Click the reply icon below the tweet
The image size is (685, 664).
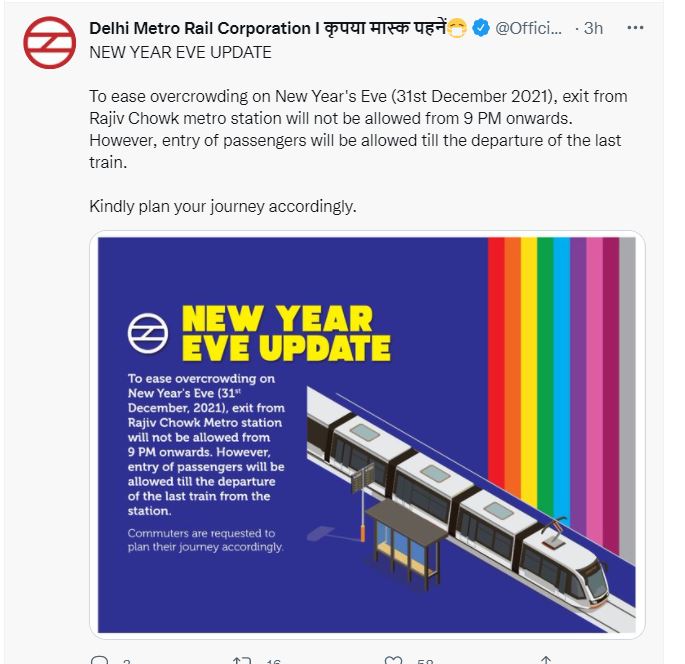click(99, 660)
